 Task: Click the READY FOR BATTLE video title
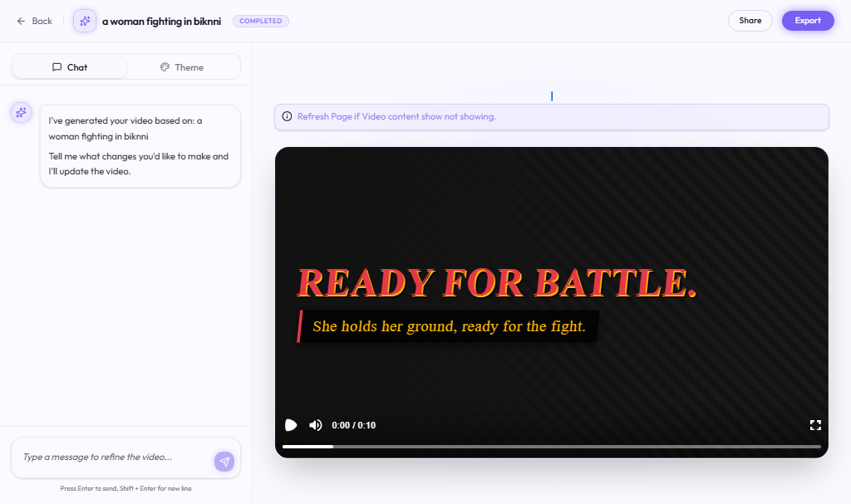pos(496,283)
